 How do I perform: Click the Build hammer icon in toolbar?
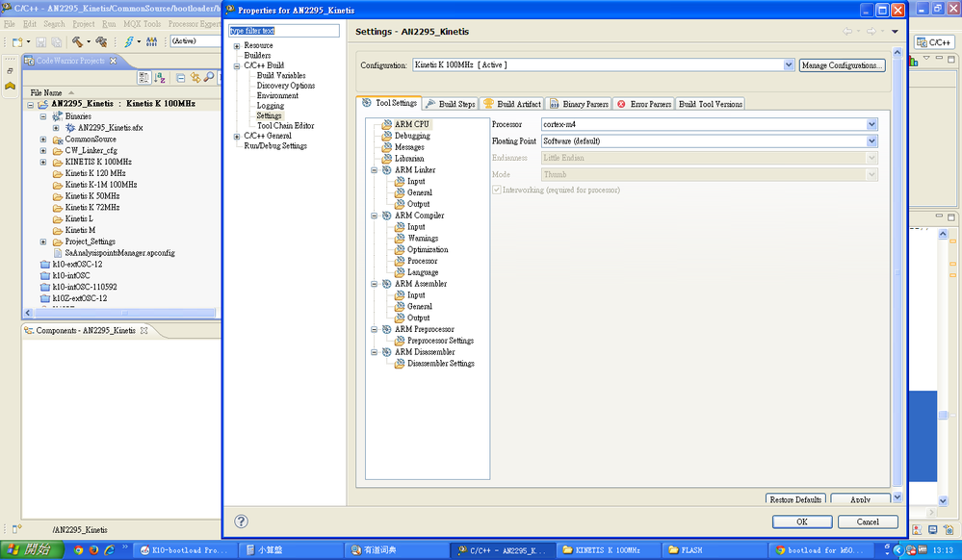pyautogui.click(x=77, y=41)
